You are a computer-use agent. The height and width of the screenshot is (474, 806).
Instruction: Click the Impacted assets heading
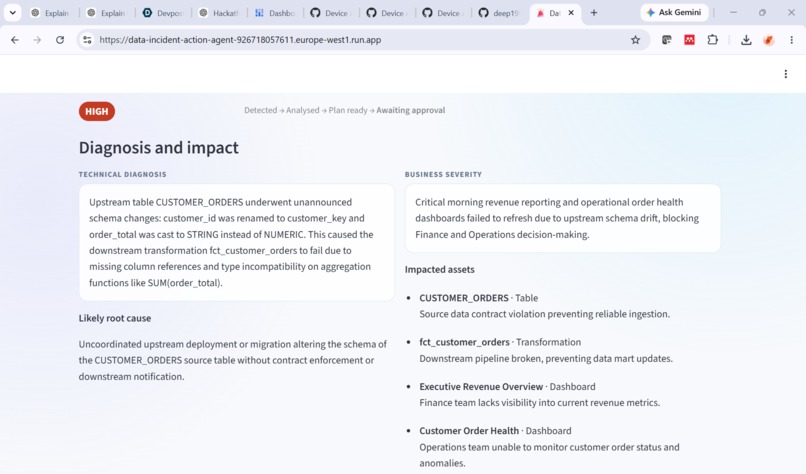coord(439,269)
